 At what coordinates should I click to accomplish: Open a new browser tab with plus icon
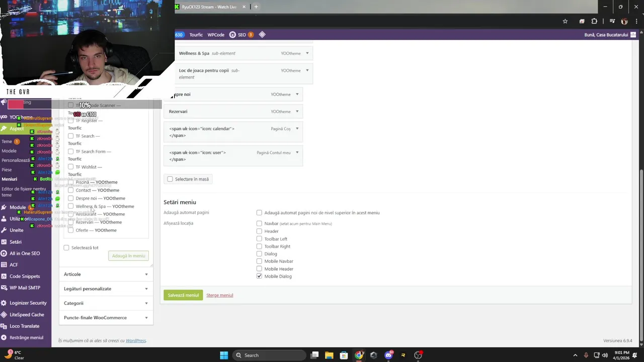point(256,7)
